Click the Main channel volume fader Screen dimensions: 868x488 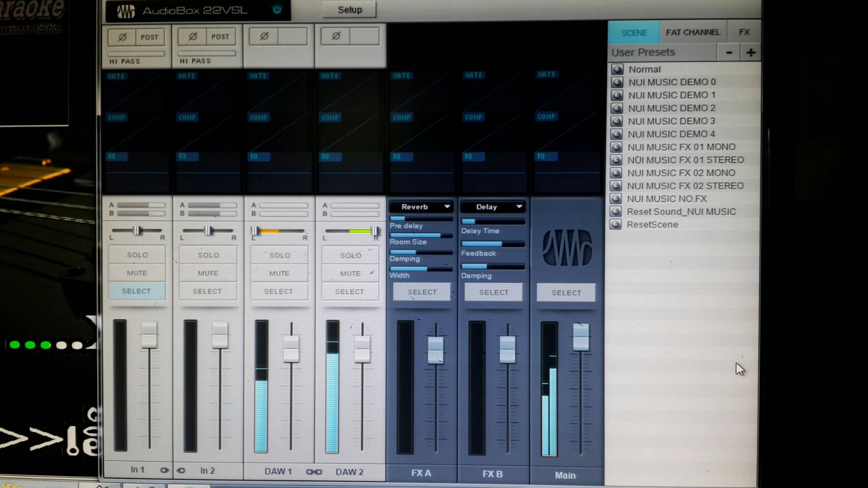click(581, 337)
